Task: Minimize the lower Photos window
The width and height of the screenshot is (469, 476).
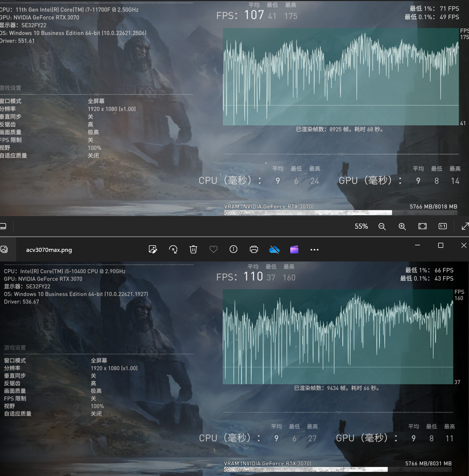Action: click(418, 245)
